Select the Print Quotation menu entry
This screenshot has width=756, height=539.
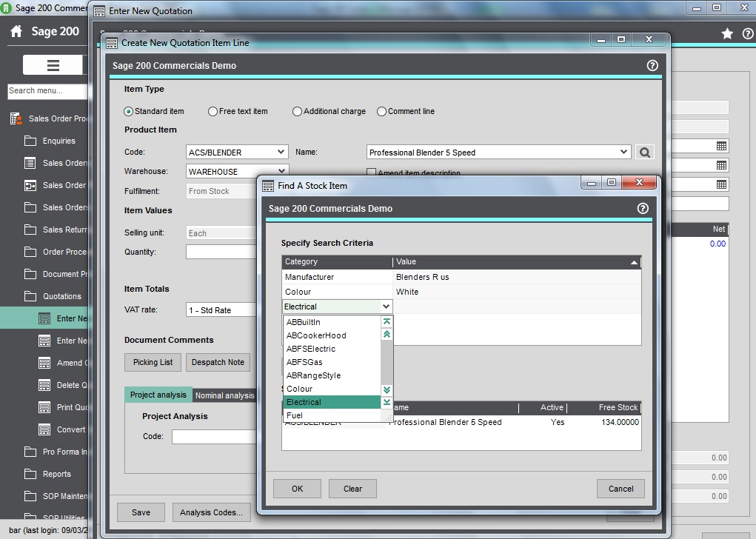[x=63, y=407]
